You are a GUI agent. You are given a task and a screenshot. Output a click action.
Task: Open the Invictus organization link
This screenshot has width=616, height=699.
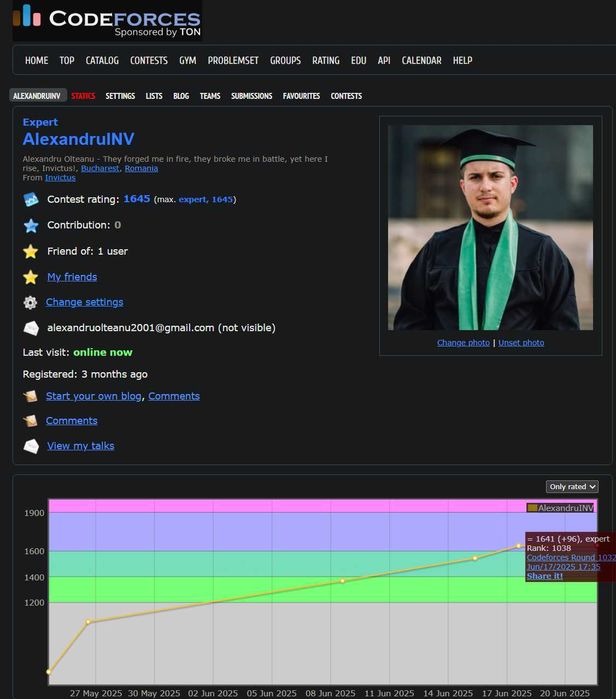click(60, 178)
